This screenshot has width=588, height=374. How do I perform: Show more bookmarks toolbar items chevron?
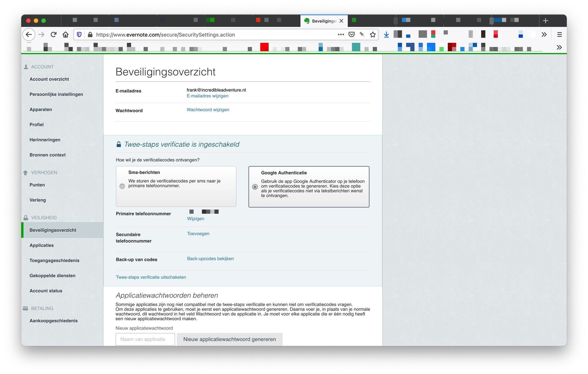pos(559,47)
